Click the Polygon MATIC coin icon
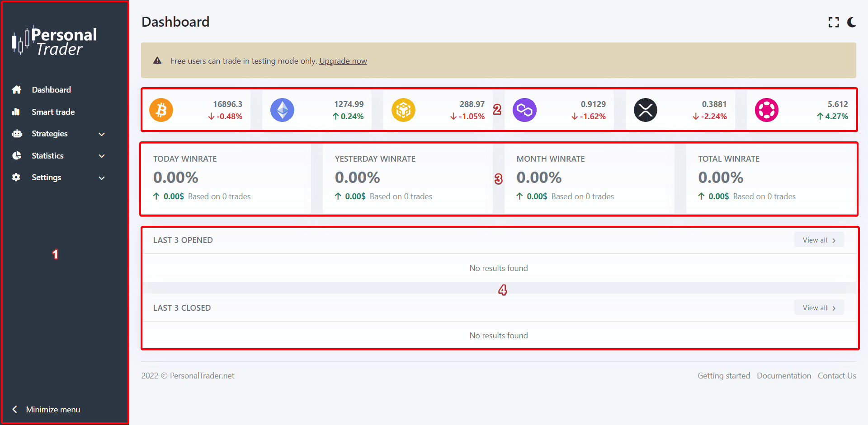Screen dimensions: 868x425 coord(524,110)
